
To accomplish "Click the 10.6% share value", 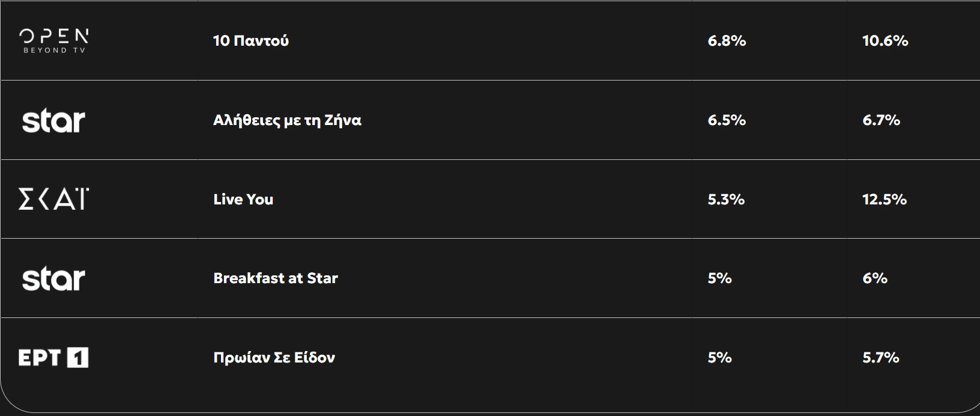I will (885, 41).
